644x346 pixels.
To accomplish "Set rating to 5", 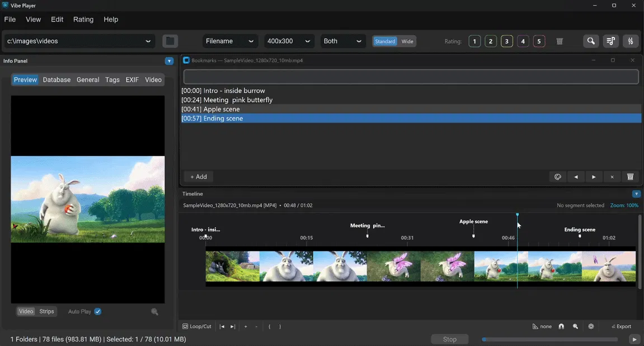I will point(539,41).
